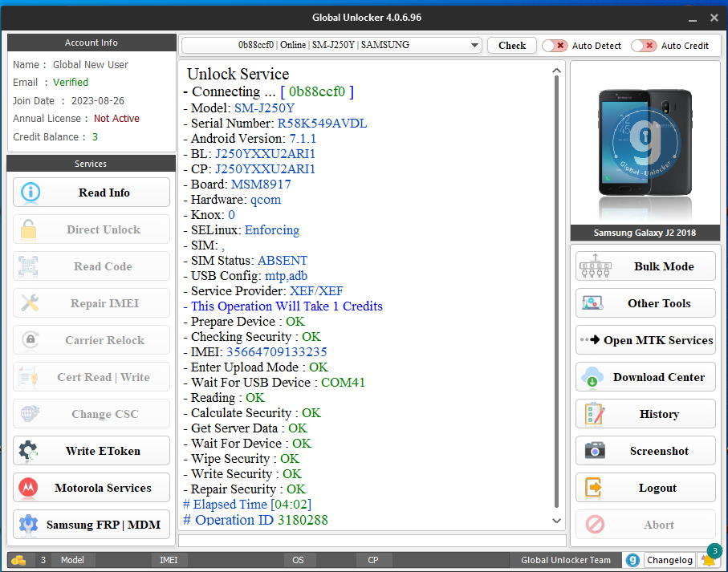Click the Change CSC globe icon
Screen dimensions: 728x572
tap(30, 413)
